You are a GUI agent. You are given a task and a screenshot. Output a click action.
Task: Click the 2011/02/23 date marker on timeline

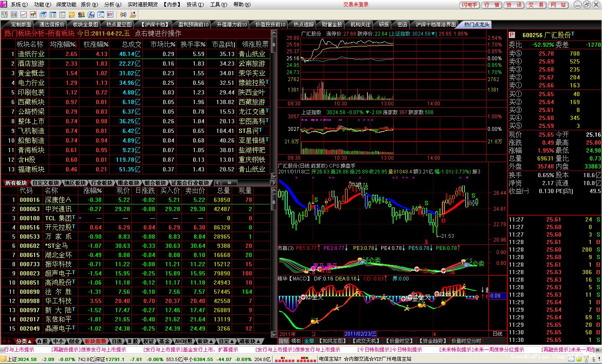[360, 334]
